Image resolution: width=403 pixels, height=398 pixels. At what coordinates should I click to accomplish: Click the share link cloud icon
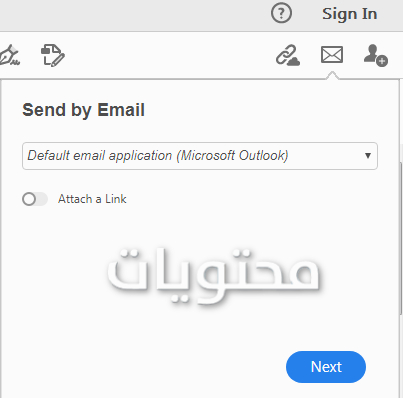(288, 55)
